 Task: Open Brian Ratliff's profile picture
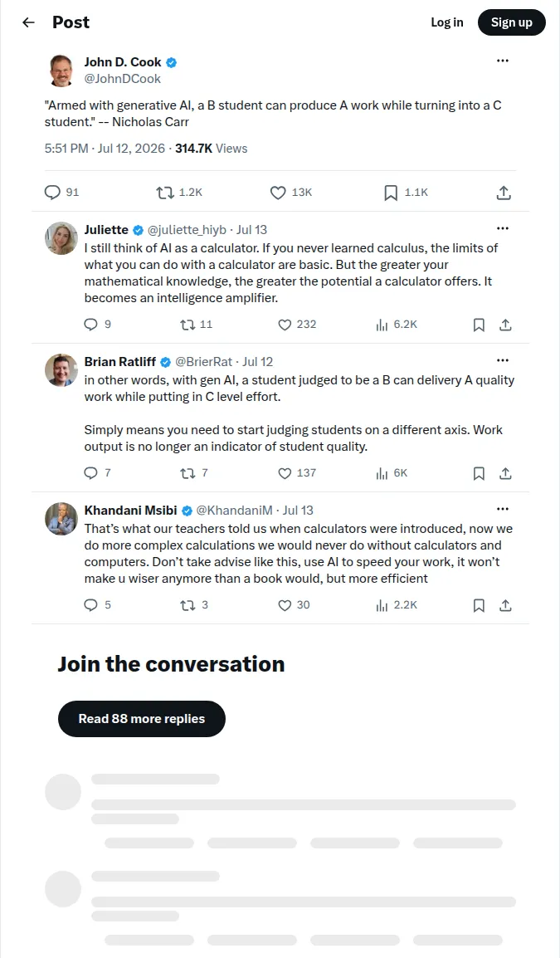point(61,369)
